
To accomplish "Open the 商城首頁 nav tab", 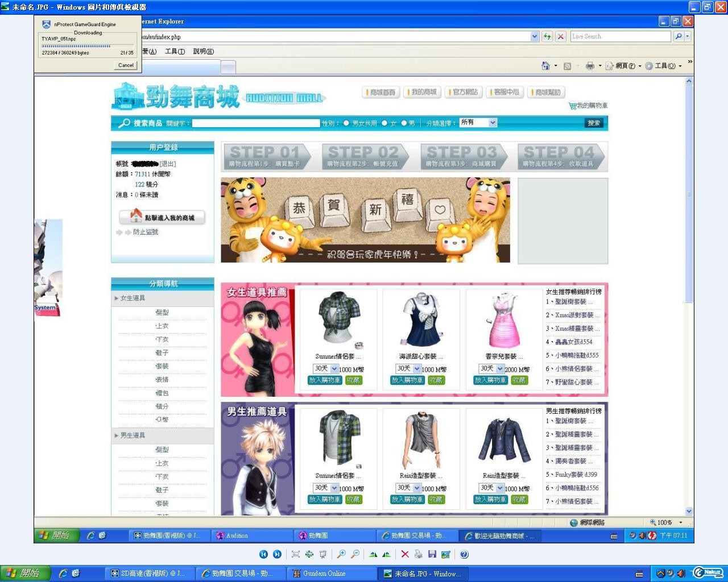I will pyautogui.click(x=381, y=92).
